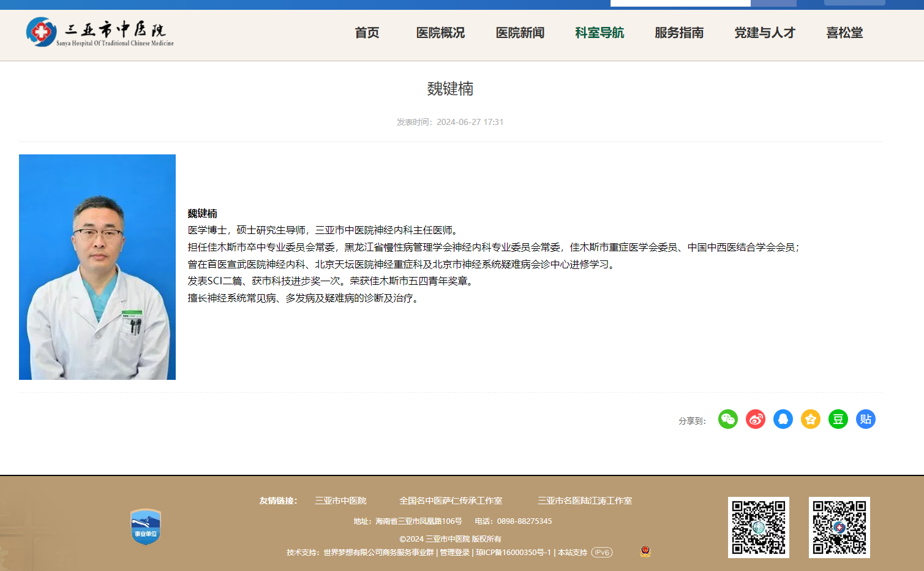Click the 分享到 label

coord(693,421)
